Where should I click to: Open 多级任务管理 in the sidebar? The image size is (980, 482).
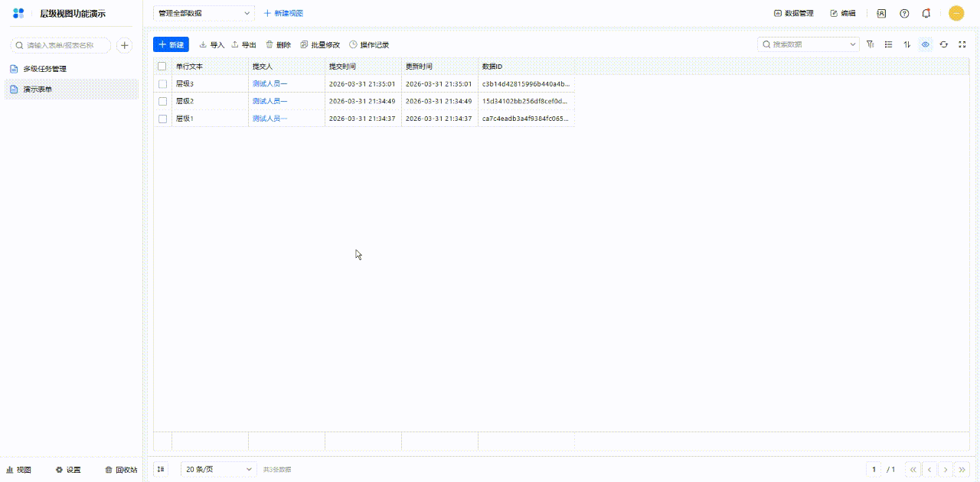(x=44, y=69)
